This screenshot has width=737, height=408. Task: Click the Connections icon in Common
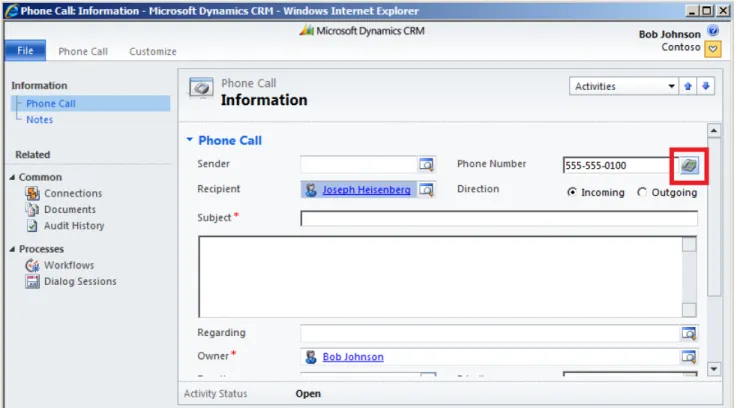click(32, 193)
